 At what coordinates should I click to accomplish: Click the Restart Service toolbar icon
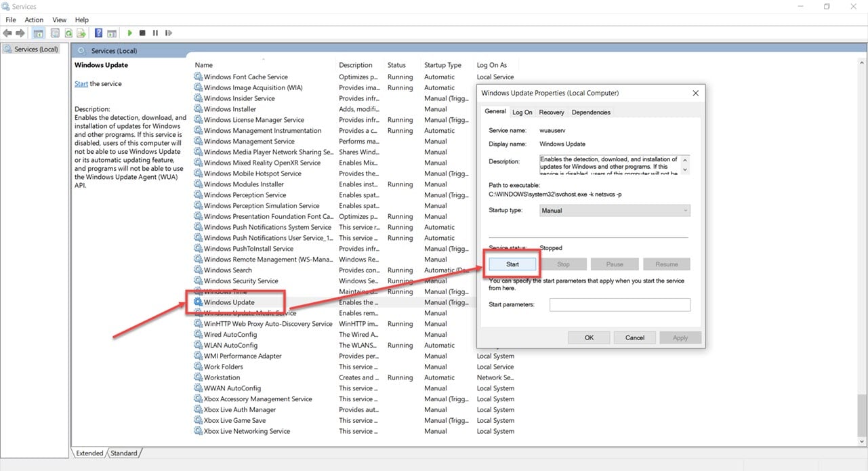coord(168,33)
